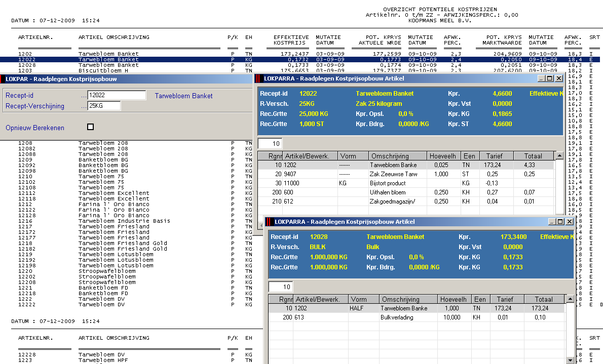
Task: Select the Zakgoedmagazijn/ row
Action: [406, 201]
